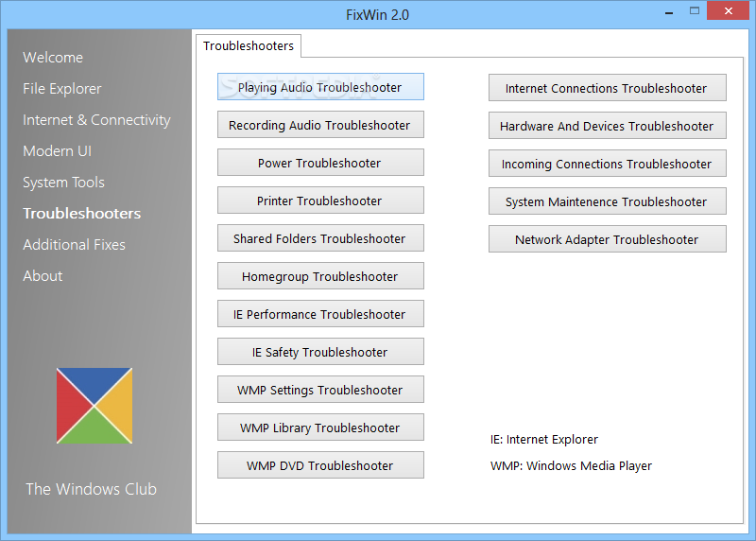Start the Power Troubleshooter

pos(320,162)
